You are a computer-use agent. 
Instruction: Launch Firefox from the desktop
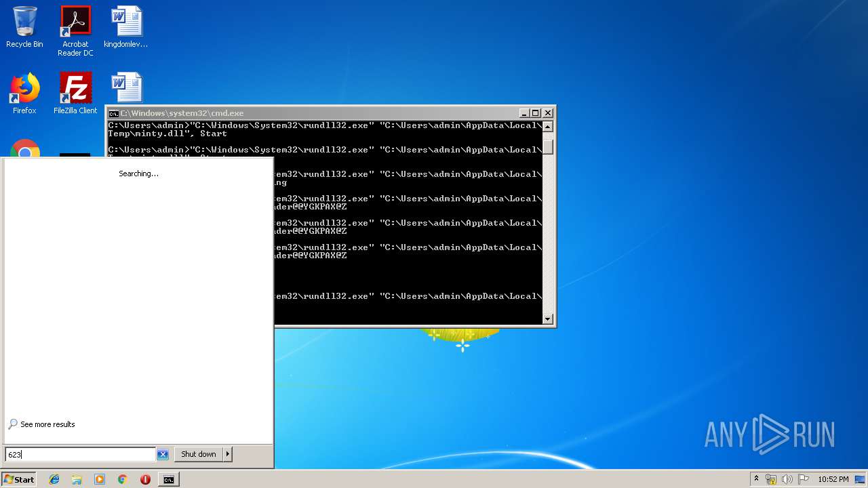pyautogui.click(x=24, y=94)
